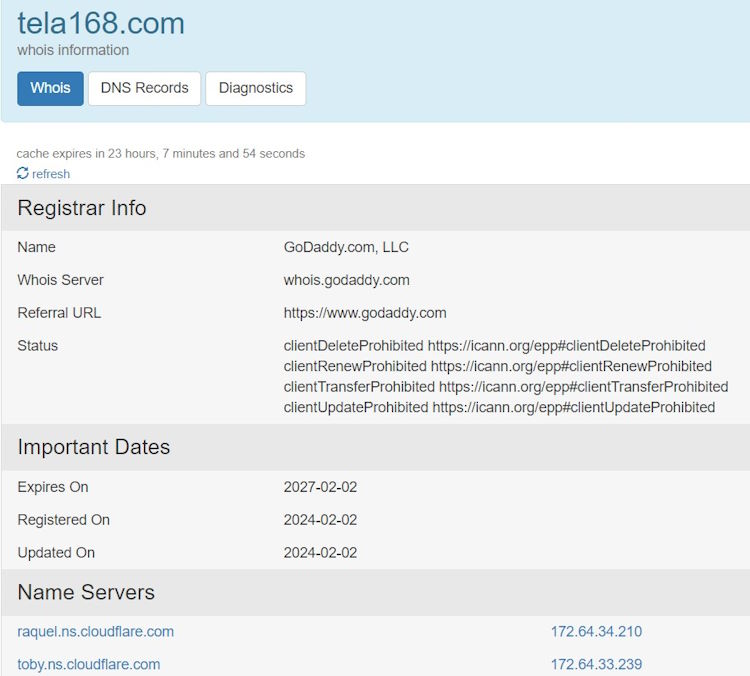The image size is (750, 676).
Task: Select referral URL https://www.godaddy.com
Action: pos(365,313)
